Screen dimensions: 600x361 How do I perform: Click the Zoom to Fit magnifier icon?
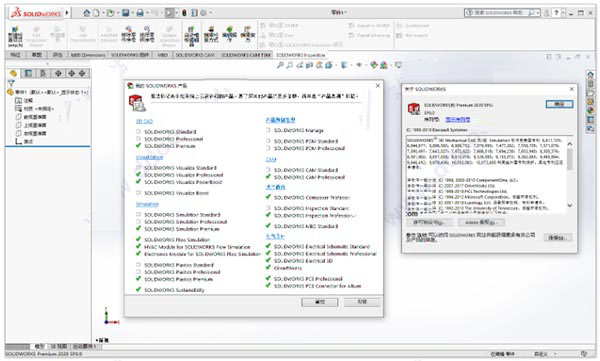(280, 65)
